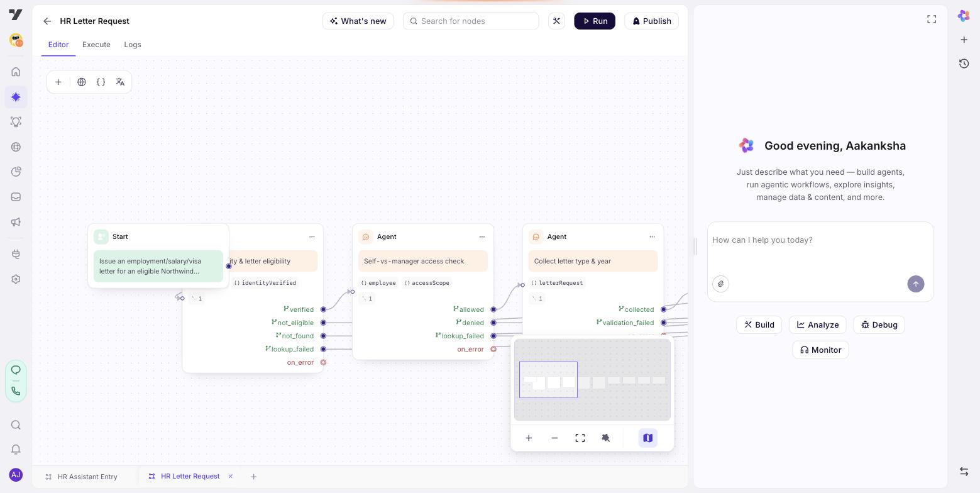Image resolution: width=980 pixels, height=493 pixels.
Task: Add a node with the canvas plus icon
Action: tap(58, 82)
